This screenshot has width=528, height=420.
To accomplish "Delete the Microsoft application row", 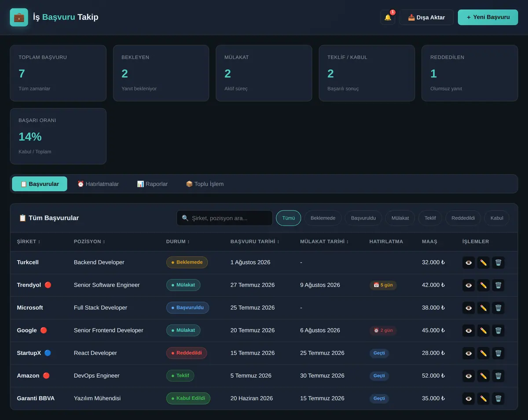I will click(498, 308).
